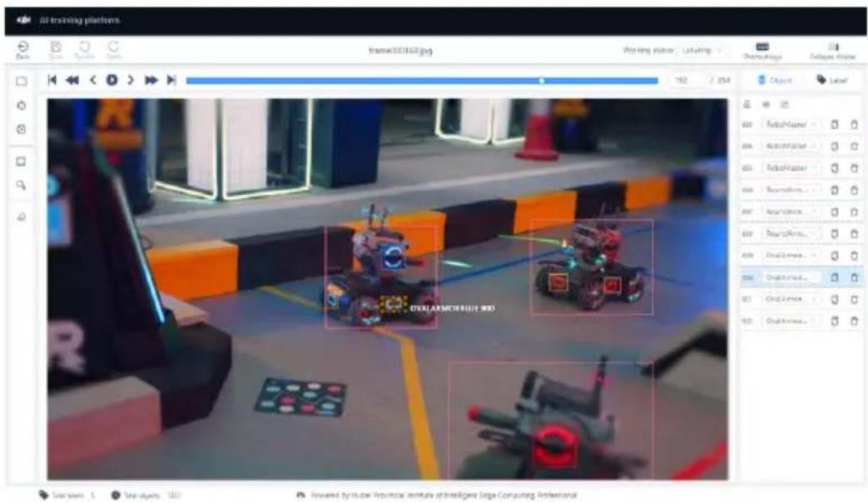Activate the magnifier zoom tool

pos(21,185)
